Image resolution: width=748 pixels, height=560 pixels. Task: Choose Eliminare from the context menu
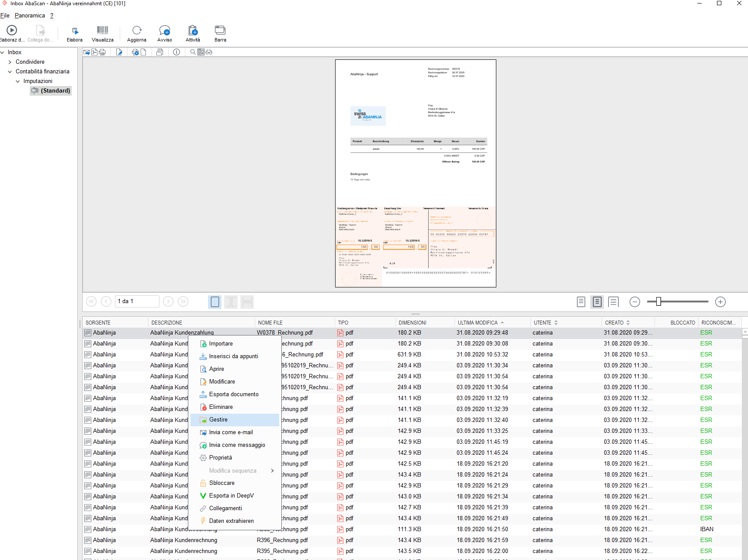point(235,407)
